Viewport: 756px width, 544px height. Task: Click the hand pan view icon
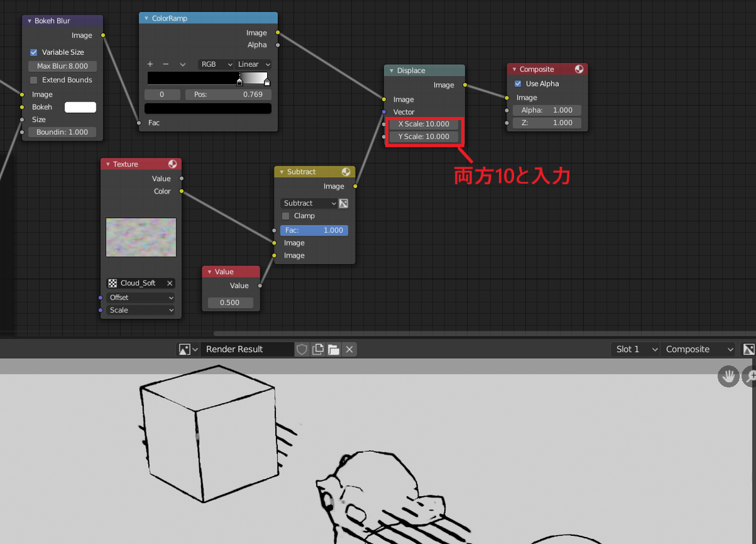coord(729,376)
